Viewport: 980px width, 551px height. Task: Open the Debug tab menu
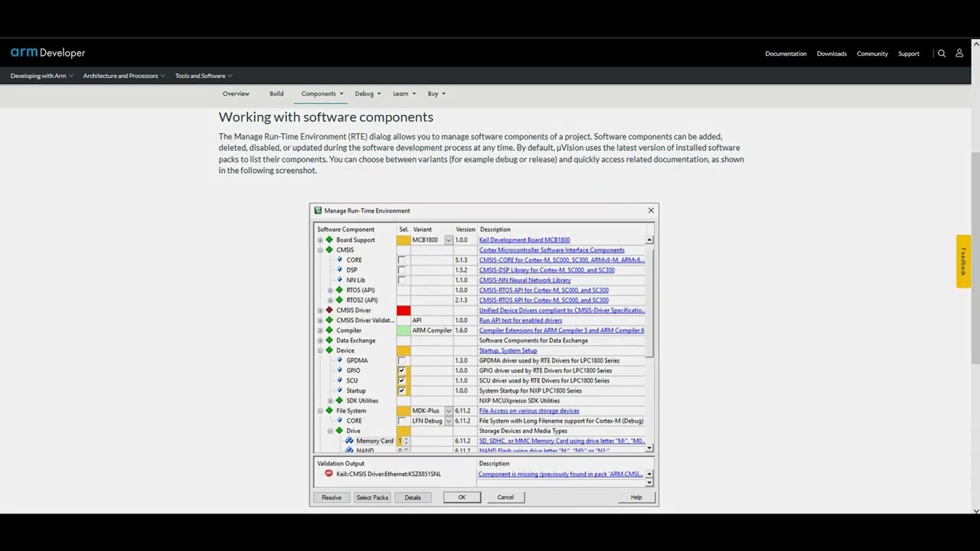point(367,94)
